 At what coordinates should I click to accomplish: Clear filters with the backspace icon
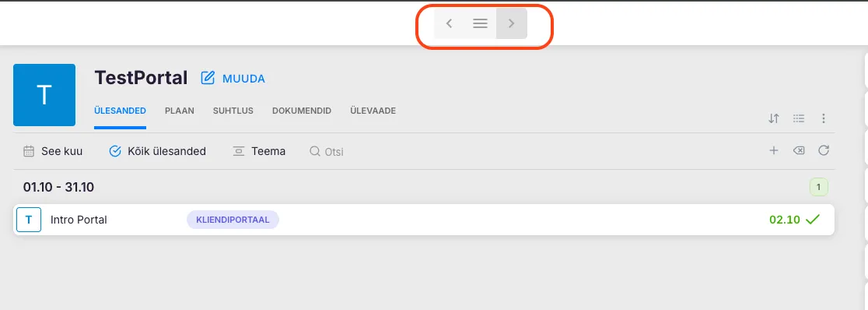tap(799, 150)
